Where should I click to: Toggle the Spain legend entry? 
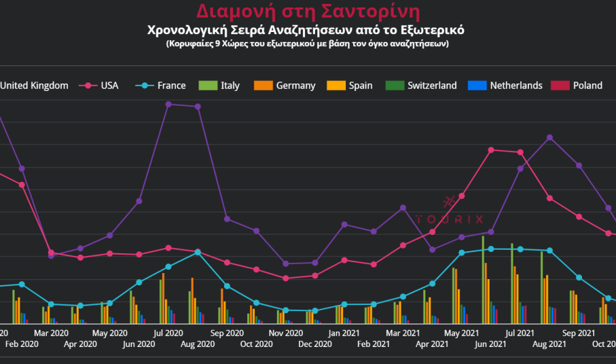click(360, 86)
